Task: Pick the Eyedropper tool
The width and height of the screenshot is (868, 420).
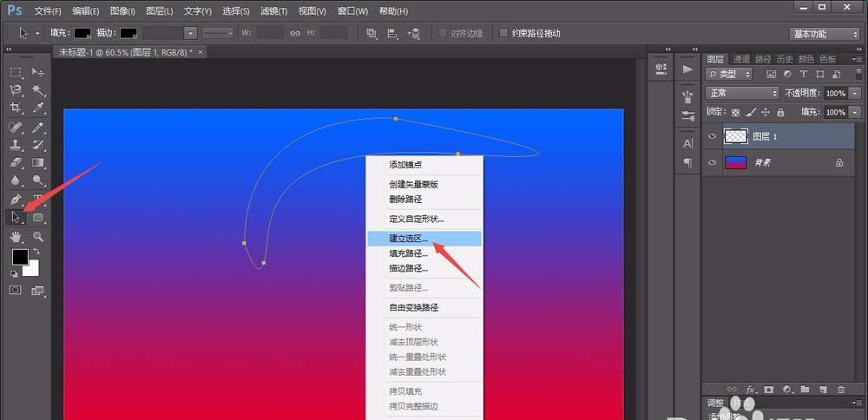Action: (x=38, y=108)
